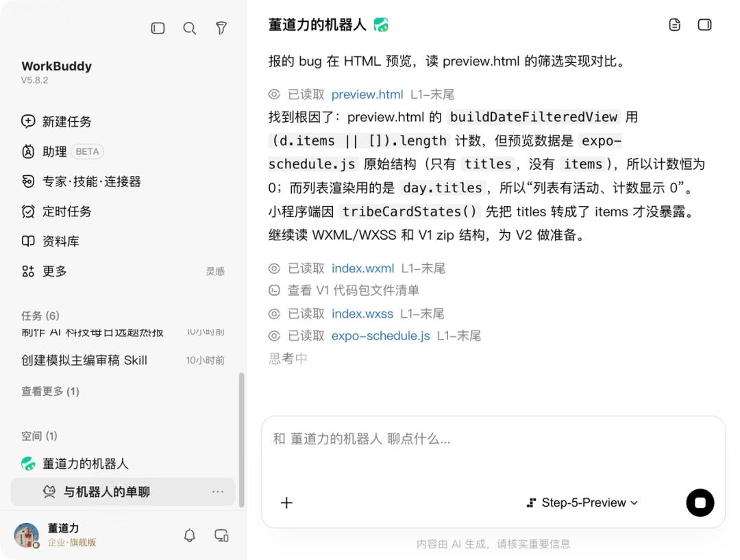Start a new task via 新建任务
This screenshot has height=560, width=740.
pyautogui.click(x=56, y=122)
